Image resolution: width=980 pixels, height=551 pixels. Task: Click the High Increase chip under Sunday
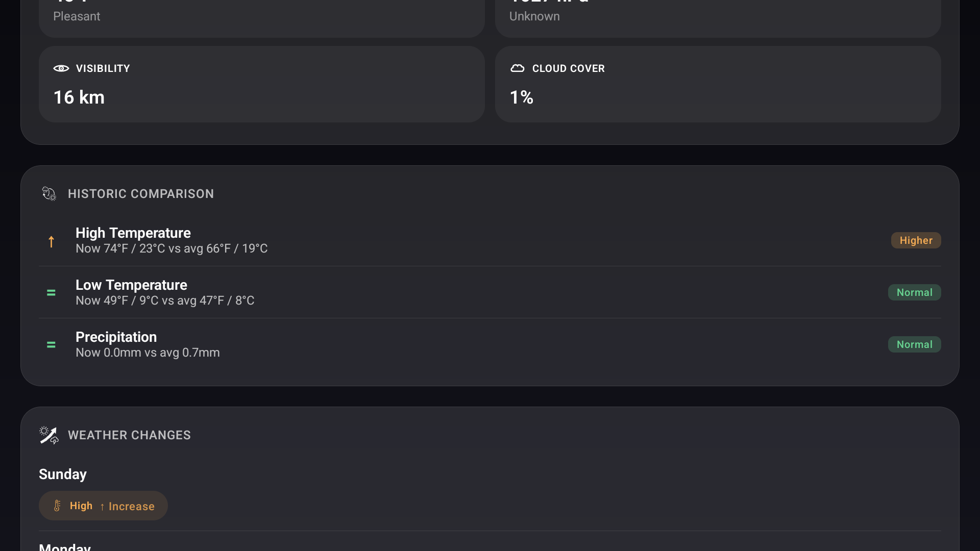coord(103,506)
